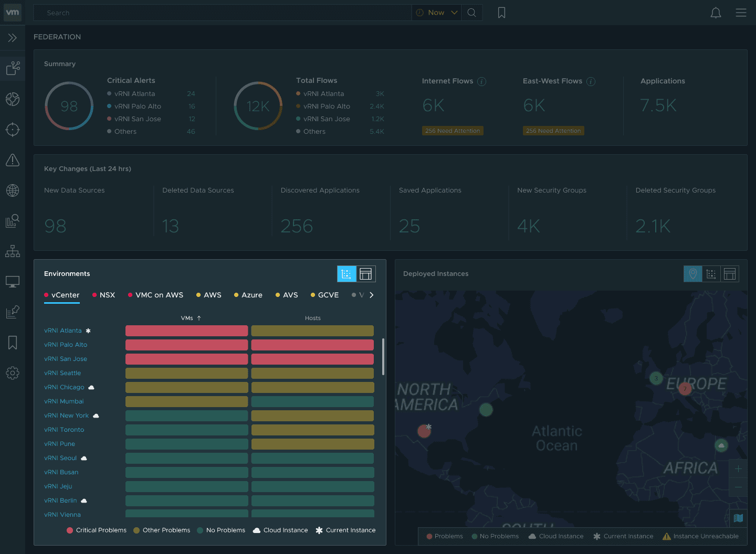This screenshot has height=554, width=756.
Task: Switch Environments to heat map view
Action: point(346,274)
